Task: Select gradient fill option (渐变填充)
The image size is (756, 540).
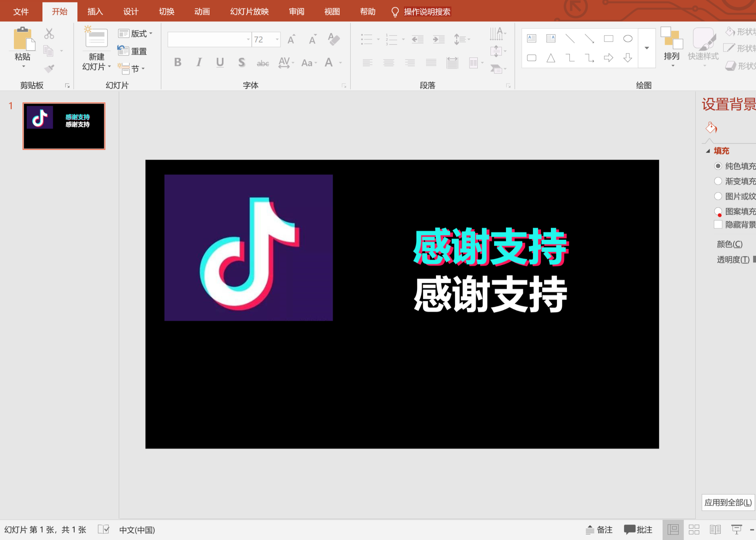Action: pyautogui.click(x=718, y=181)
